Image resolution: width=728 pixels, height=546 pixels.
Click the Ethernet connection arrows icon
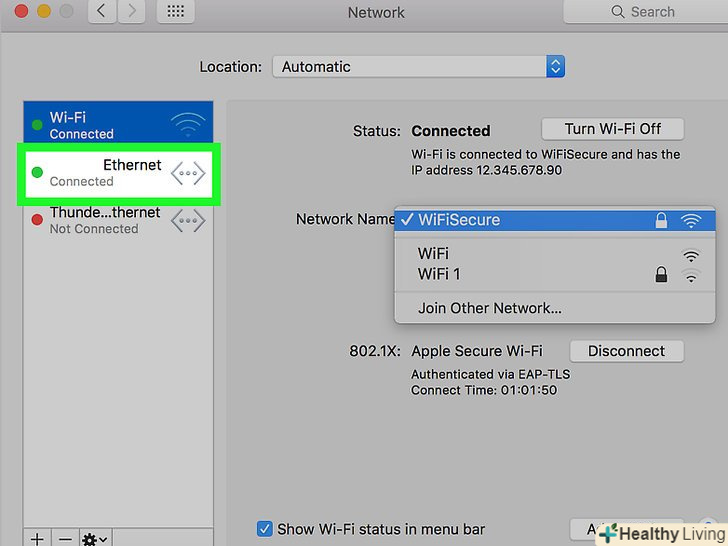point(188,174)
